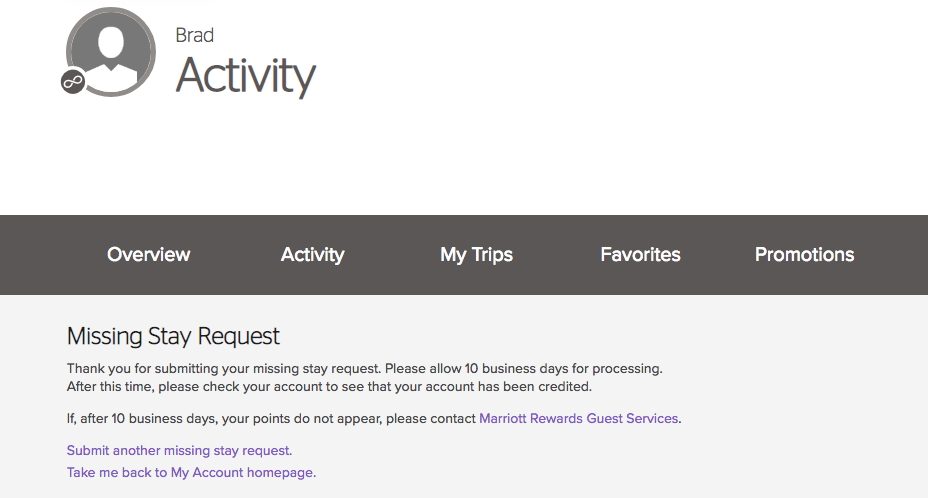This screenshot has width=928, height=498.
Task: Open the Overview tab
Action: click(148, 255)
